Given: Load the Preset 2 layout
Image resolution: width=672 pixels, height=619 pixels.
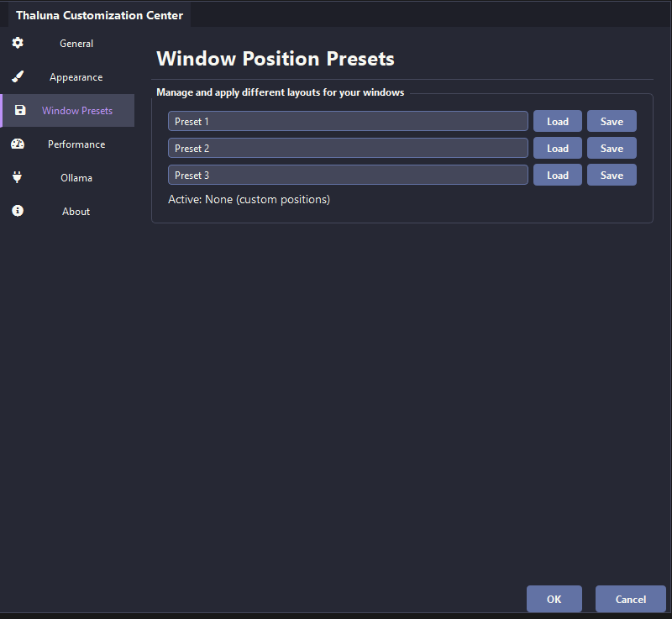Looking at the screenshot, I should point(557,148).
